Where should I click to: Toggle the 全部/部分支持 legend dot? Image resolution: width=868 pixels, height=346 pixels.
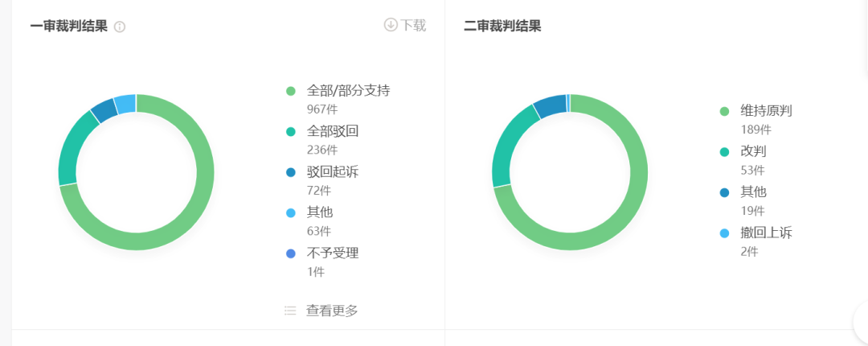click(291, 91)
